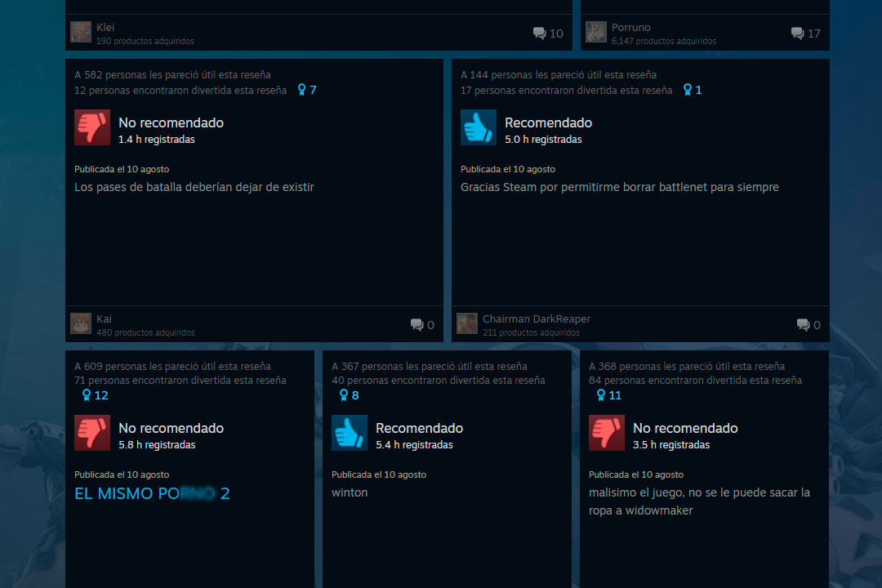Image resolution: width=882 pixels, height=588 pixels.
Task: Click thumbs-down icon on 3.5 h review
Action: tap(606, 433)
